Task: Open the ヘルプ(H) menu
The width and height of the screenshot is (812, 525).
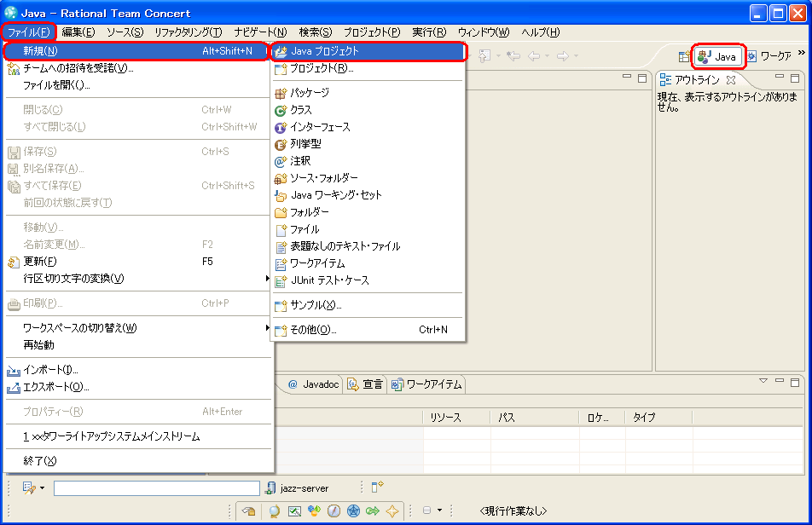Action: [x=540, y=32]
